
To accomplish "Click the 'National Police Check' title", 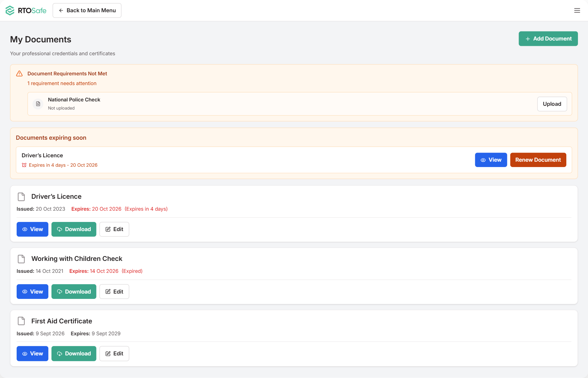I will tap(74, 100).
